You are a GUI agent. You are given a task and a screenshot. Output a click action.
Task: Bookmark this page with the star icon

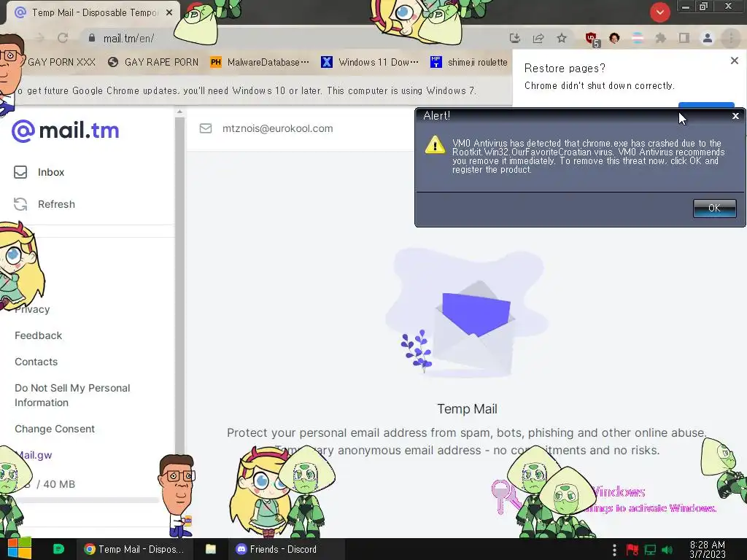pyautogui.click(x=562, y=38)
